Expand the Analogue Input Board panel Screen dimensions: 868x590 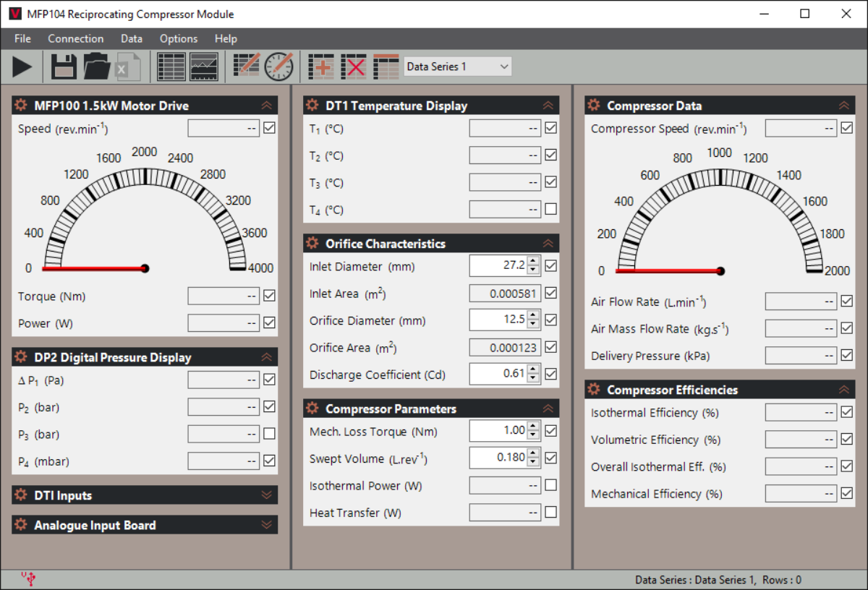coord(266,525)
